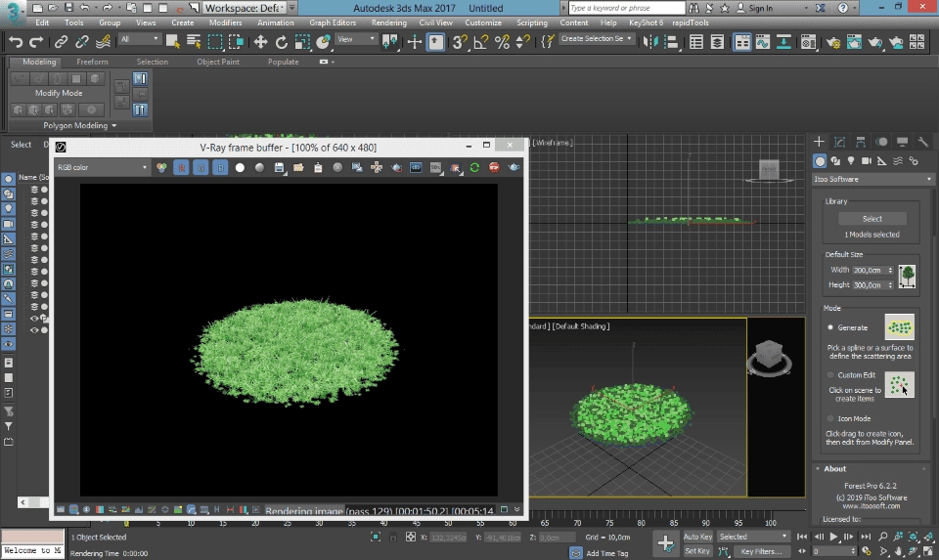Expand the Polygon Modeling panel arrow
The height and width of the screenshot is (560, 939).
click(x=113, y=126)
